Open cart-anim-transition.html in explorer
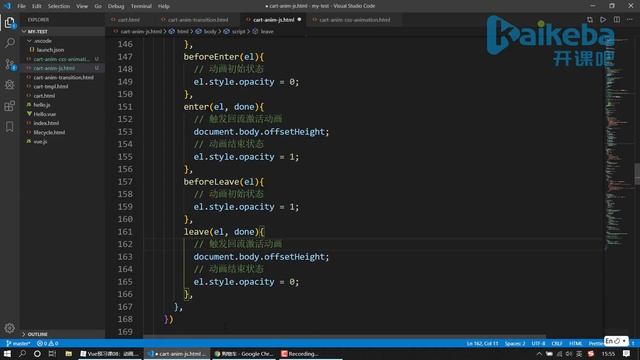This screenshot has width=640, height=360. (x=63, y=78)
